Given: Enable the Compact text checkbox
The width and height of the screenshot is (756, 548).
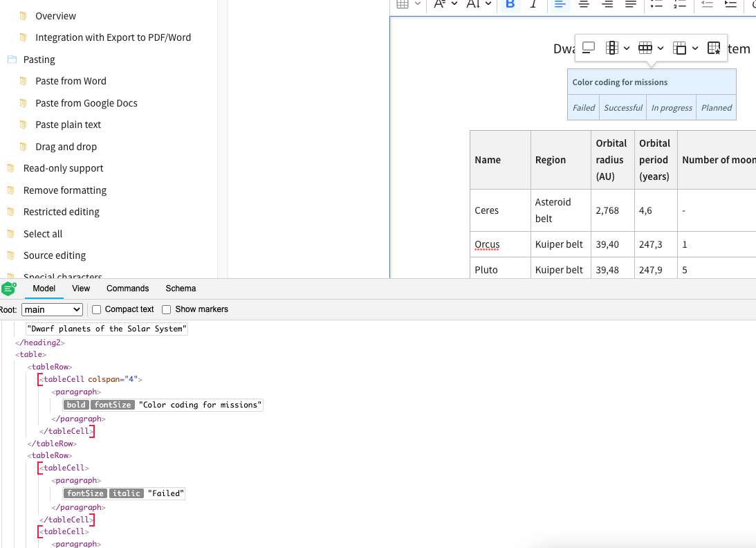Looking at the screenshot, I should (x=96, y=309).
